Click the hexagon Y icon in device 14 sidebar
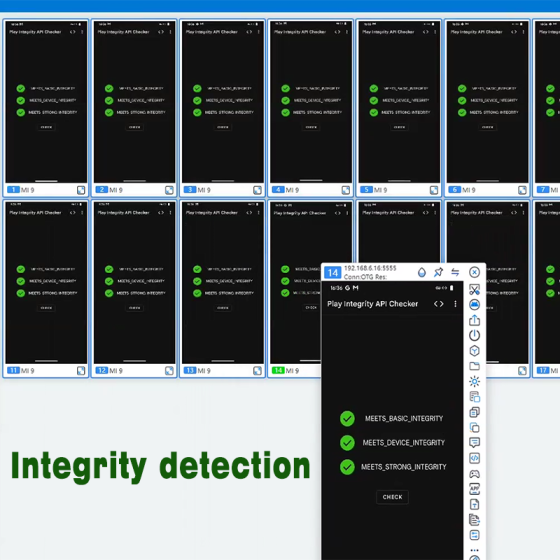This screenshot has height=560, width=560. click(x=474, y=351)
